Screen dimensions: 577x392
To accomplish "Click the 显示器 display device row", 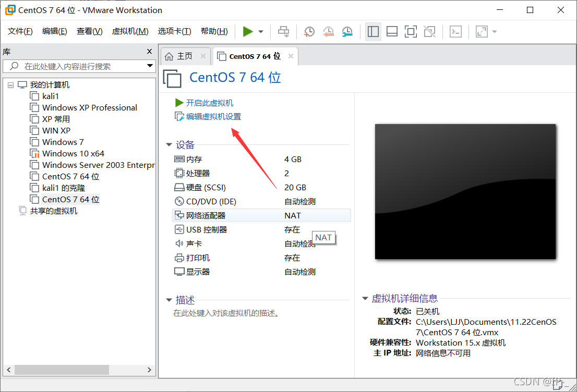I will pos(261,272).
